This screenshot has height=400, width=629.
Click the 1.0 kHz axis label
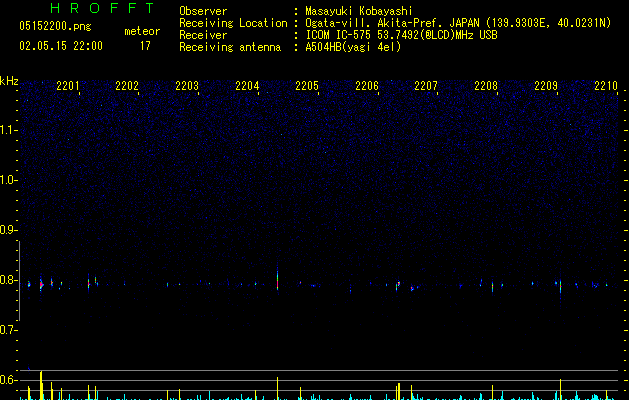click(8, 180)
